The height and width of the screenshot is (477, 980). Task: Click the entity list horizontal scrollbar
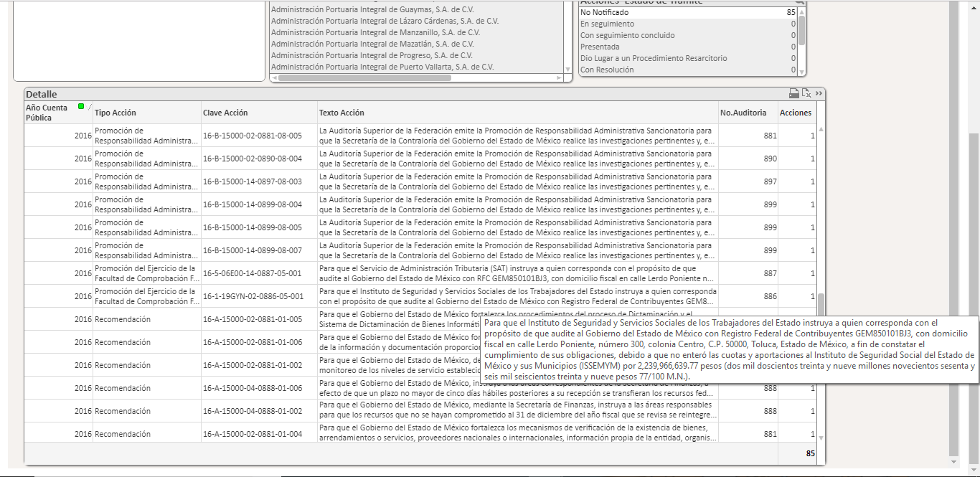(x=366, y=77)
